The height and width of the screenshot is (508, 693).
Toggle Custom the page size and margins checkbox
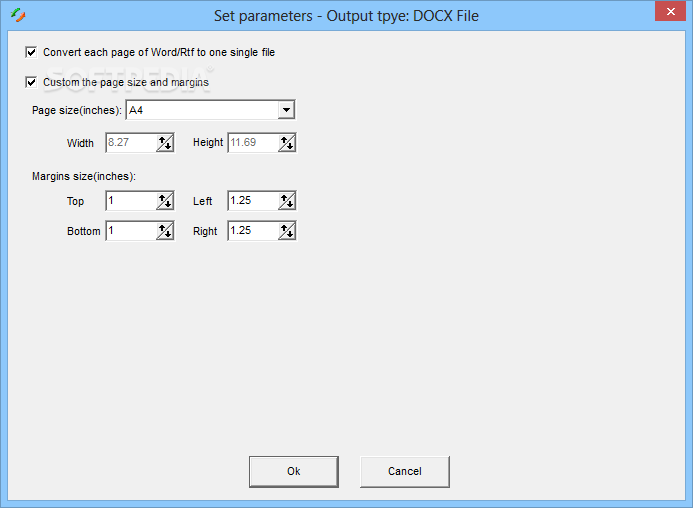(31, 82)
